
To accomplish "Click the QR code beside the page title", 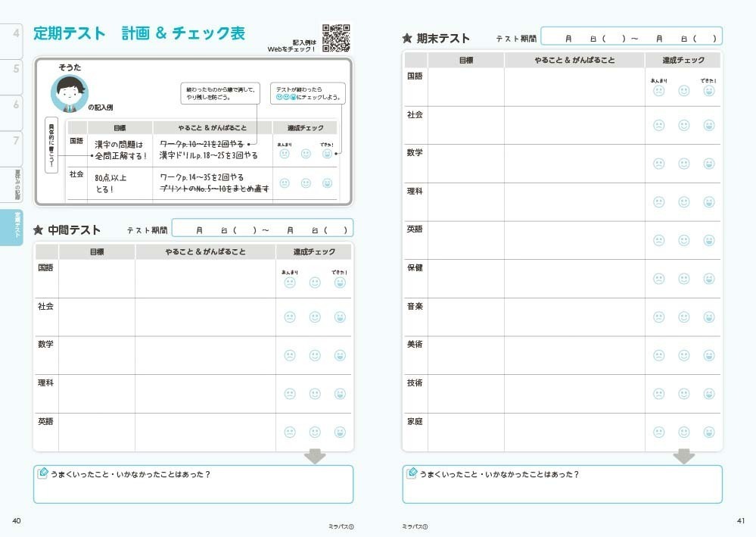I will 336,39.
